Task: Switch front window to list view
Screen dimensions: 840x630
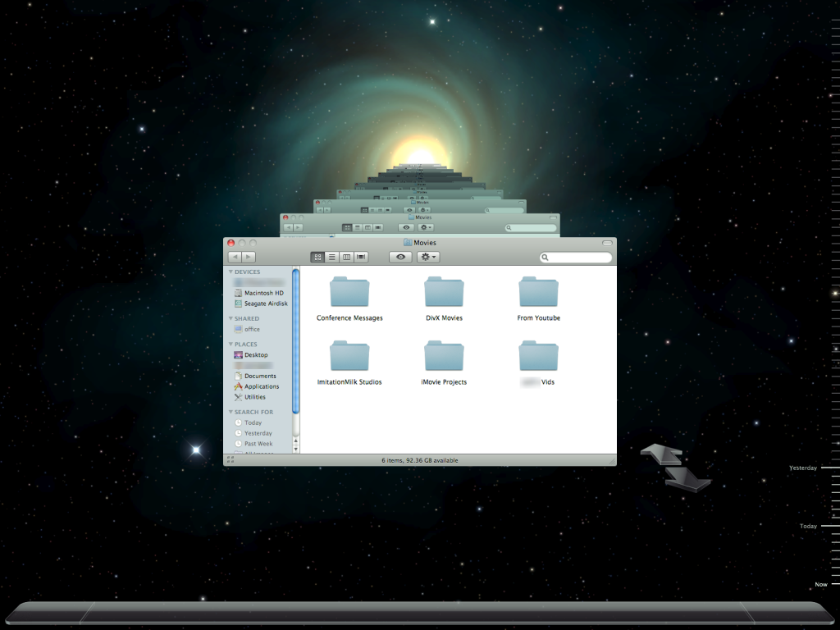Action: click(x=332, y=257)
